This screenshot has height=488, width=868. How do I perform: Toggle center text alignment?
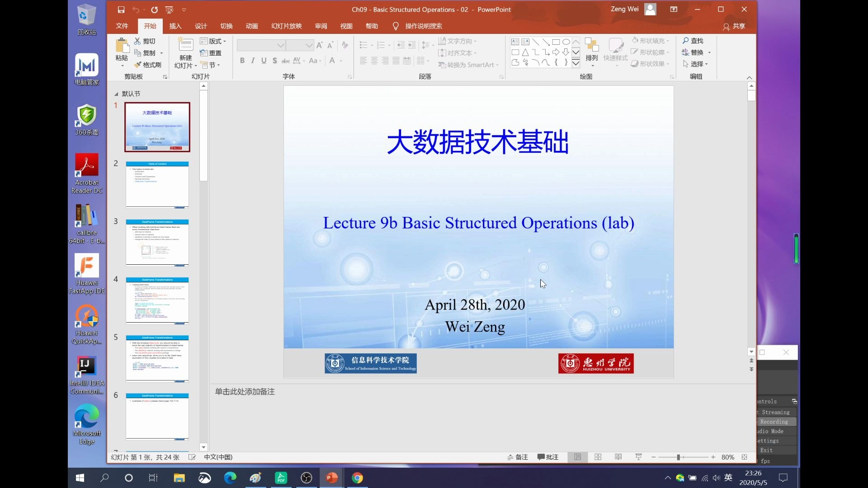point(374,60)
